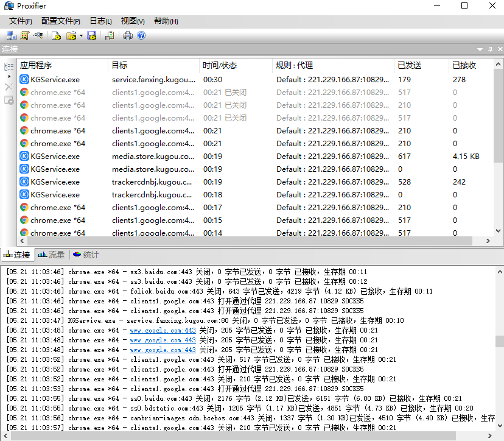The image size is (504, 441).
Task: Click the New Profile toolbar icon
Action: (56, 36)
